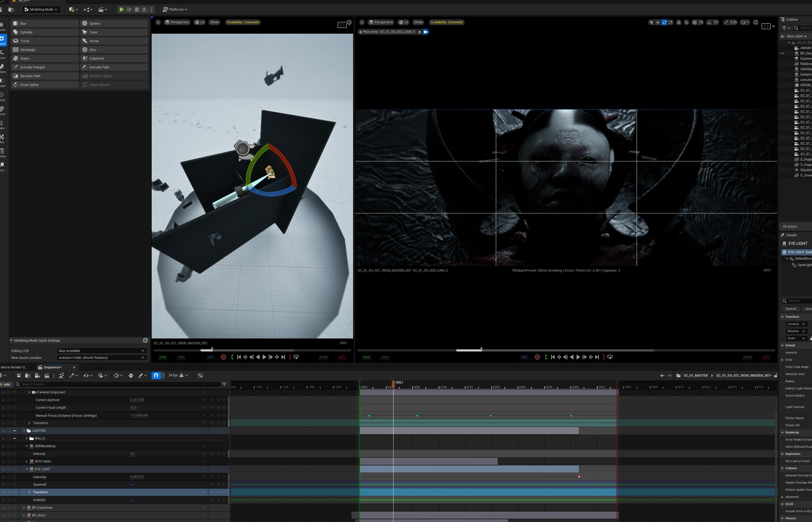Open the 24 fps frame rate dropdown
812x522 pixels.
pyautogui.click(x=178, y=375)
